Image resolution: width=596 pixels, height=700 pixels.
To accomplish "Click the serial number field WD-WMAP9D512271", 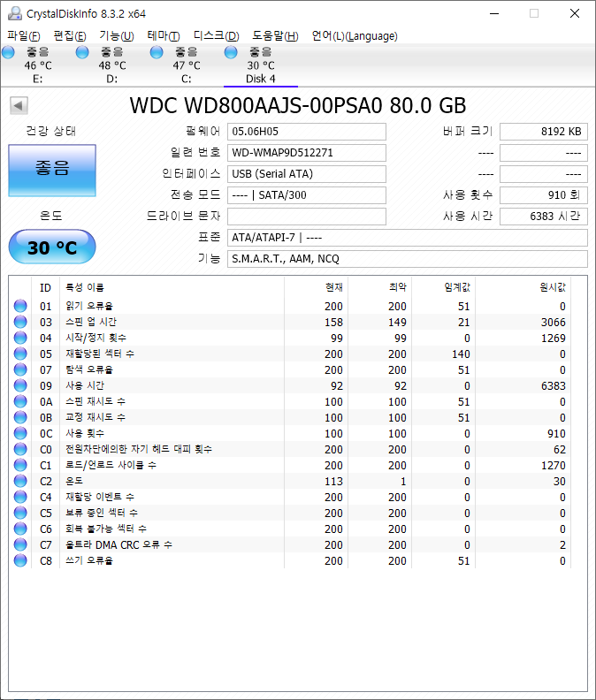I will (x=307, y=153).
